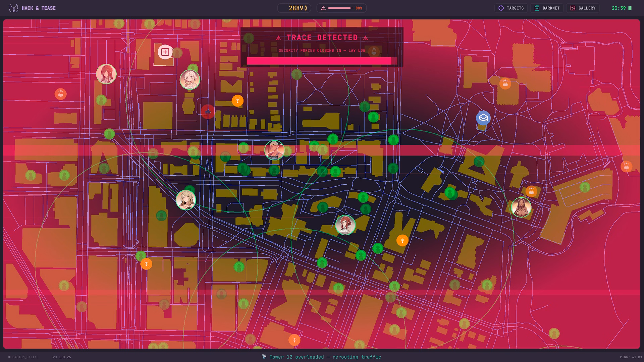
Task: Select the long red-haired girl avatar
Action: tap(106, 74)
